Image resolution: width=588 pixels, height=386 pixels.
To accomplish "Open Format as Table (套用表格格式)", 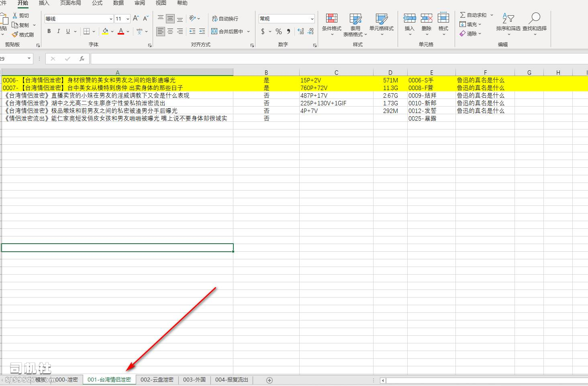I will [355, 24].
